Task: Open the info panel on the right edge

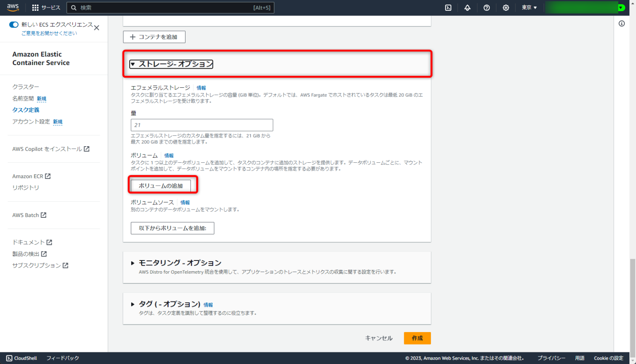Action: pos(621,24)
